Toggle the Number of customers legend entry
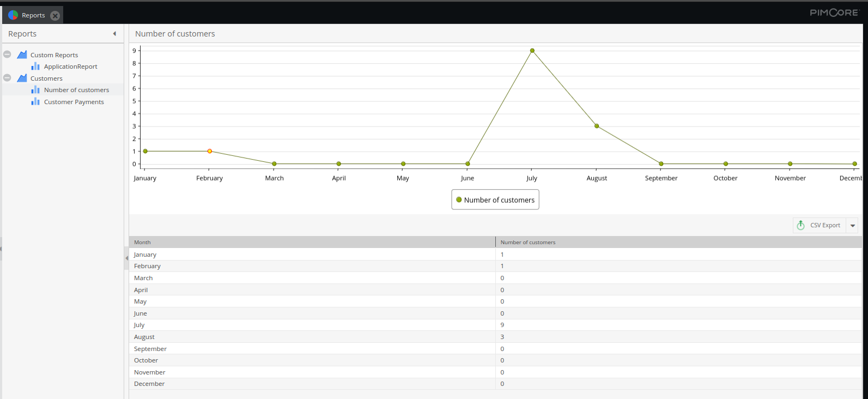 495,199
